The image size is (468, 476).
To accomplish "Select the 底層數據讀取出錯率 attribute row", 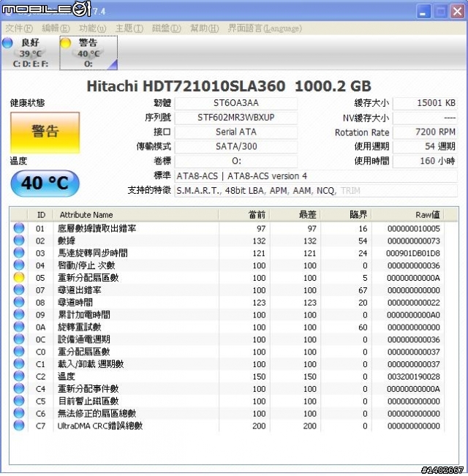I will pos(227,228).
